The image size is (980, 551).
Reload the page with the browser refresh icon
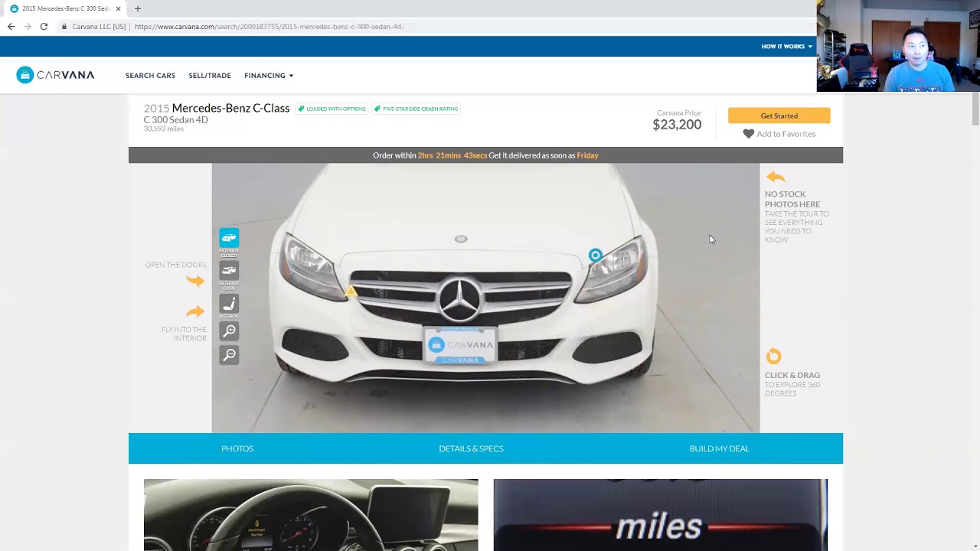44,26
